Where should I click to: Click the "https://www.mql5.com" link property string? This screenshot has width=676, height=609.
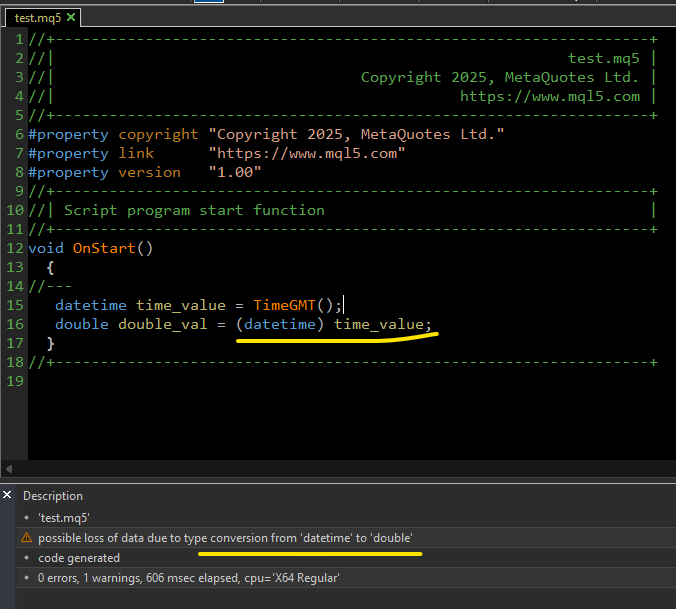click(x=307, y=153)
